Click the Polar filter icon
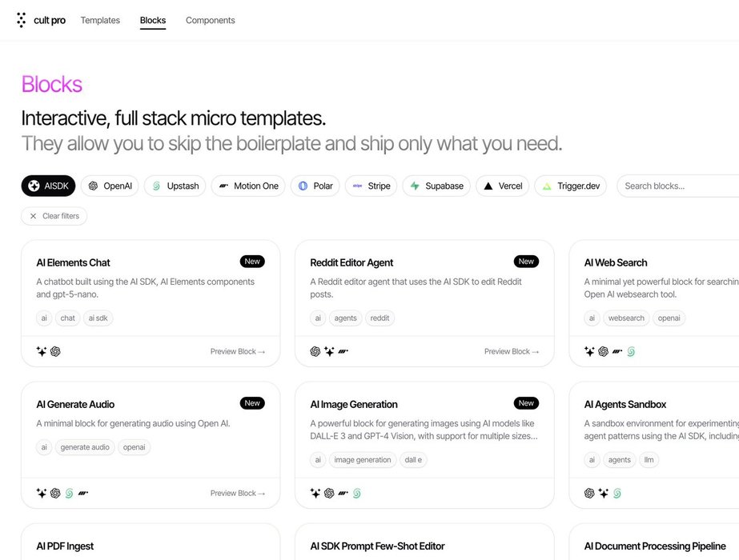This screenshot has height=560, width=739. 303,186
